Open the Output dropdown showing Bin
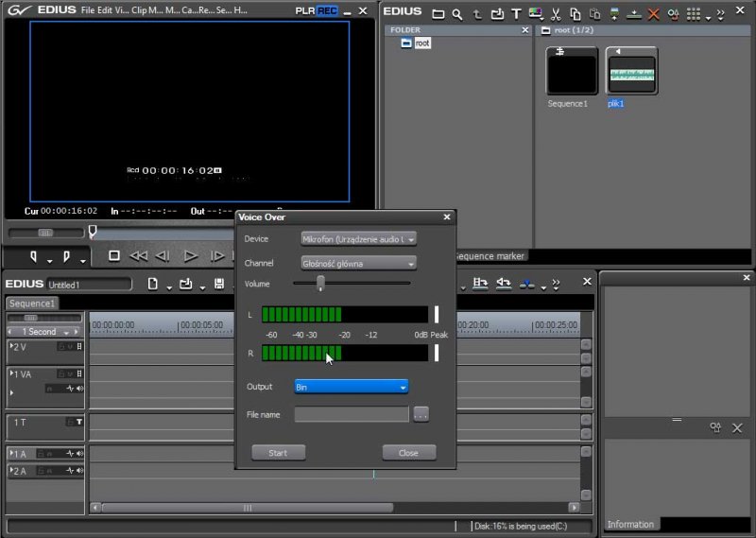 [x=352, y=387]
